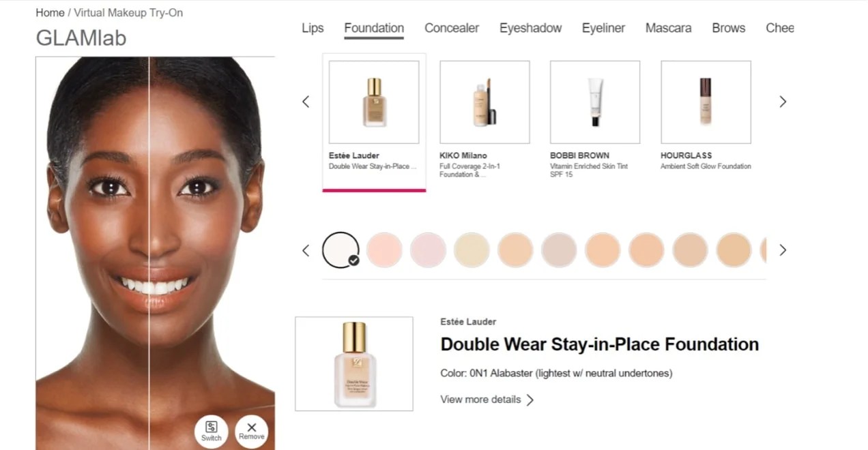Choose the HOURGLASS Ambient Soft Glow Foundation
This screenshot has width=868, height=450.
[706, 102]
